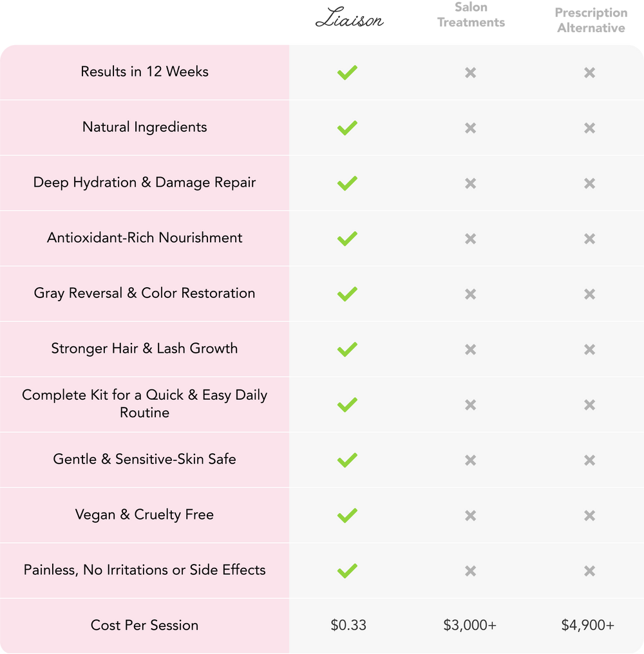Click green checkmark for Gentle & Sensitive-Skin Safe
This screenshot has height=654, width=644.
pyautogui.click(x=347, y=460)
